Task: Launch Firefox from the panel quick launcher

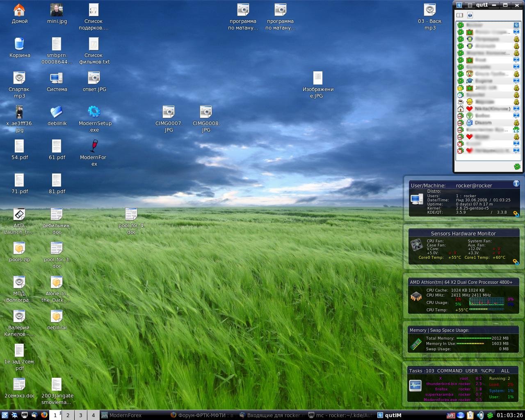Action: tap(44, 415)
